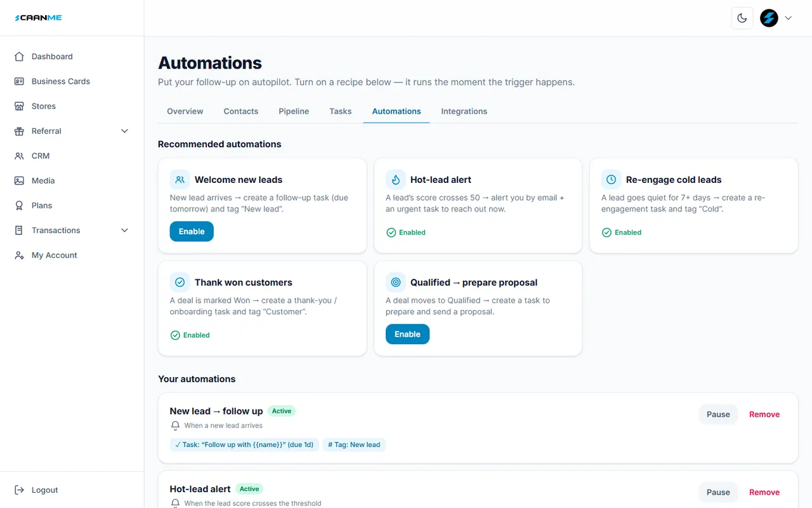Click 'When a new lead arrives' text
The height and width of the screenshot is (508, 812).
(x=223, y=425)
